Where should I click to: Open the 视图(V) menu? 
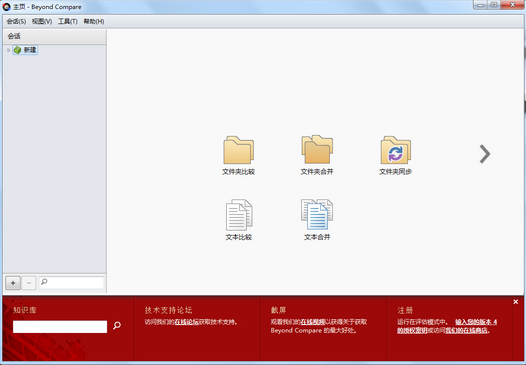click(x=42, y=21)
